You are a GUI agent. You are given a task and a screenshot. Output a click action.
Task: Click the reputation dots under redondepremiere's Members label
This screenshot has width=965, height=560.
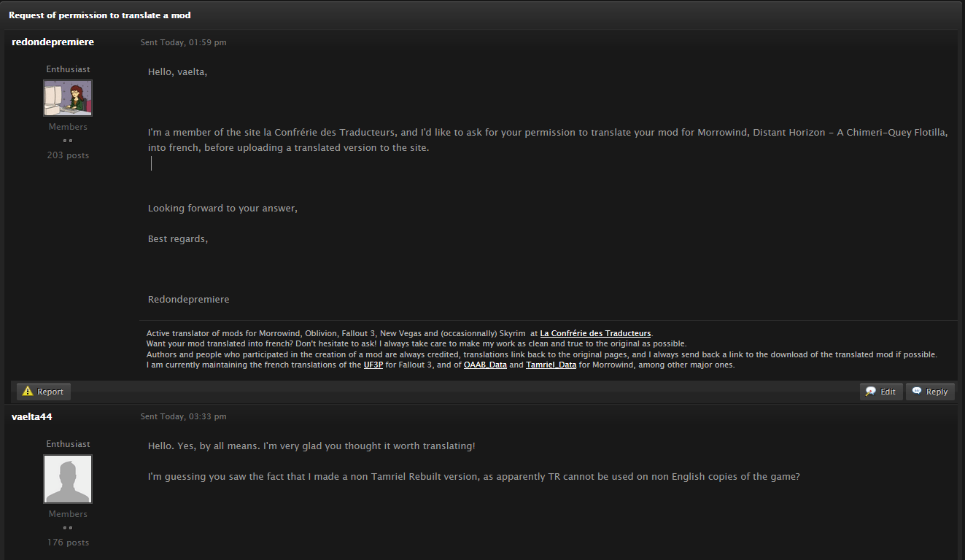pos(68,141)
